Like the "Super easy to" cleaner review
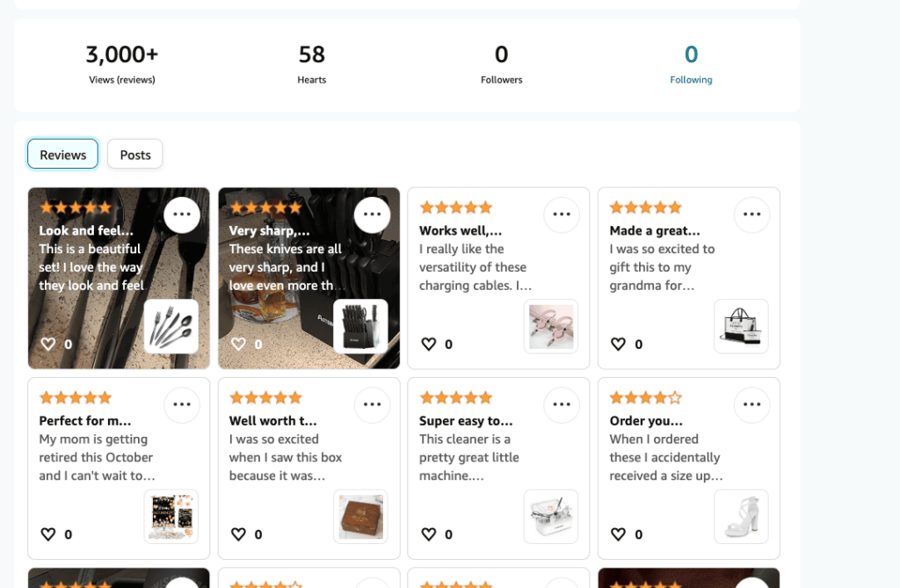900x588 pixels. [x=429, y=534]
